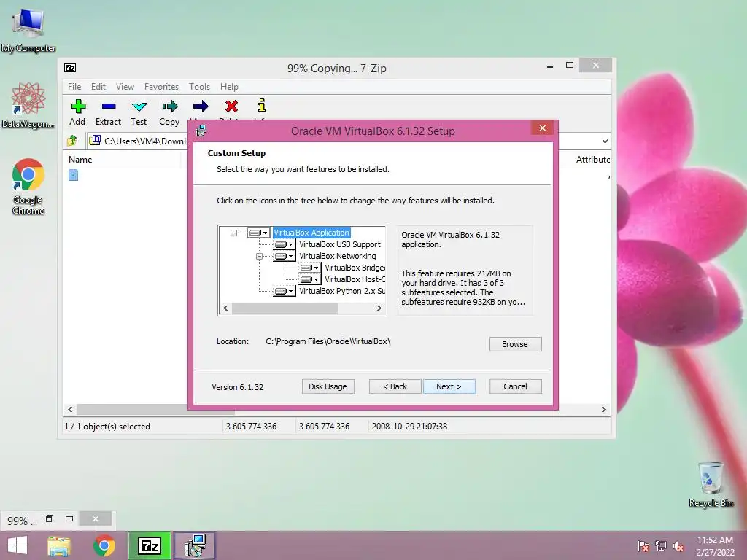Click left arrow of 7-Zip horizontal scrollbar
Viewport: 747px width, 560px height.
click(x=70, y=410)
